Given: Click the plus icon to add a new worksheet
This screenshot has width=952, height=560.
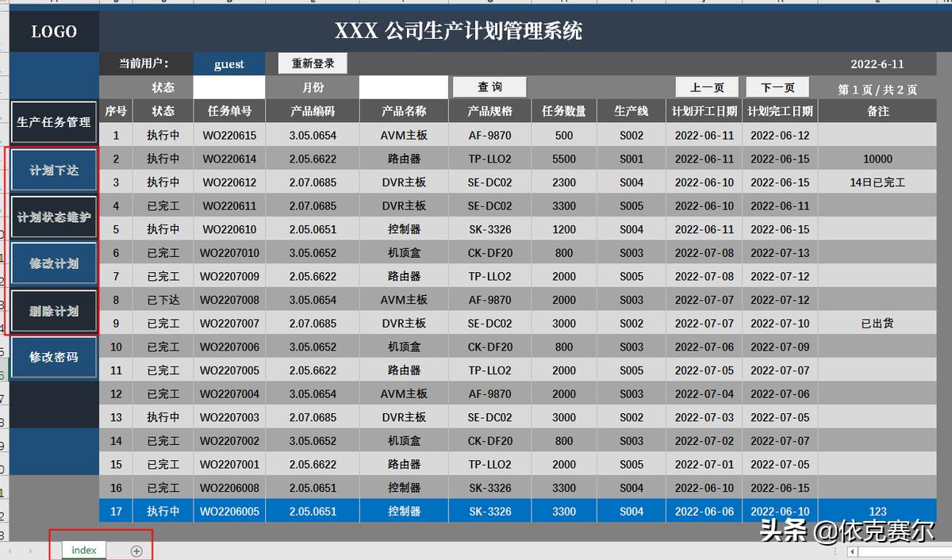Looking at the screenshot, I should pyautogui.click(x=135, y=550).
